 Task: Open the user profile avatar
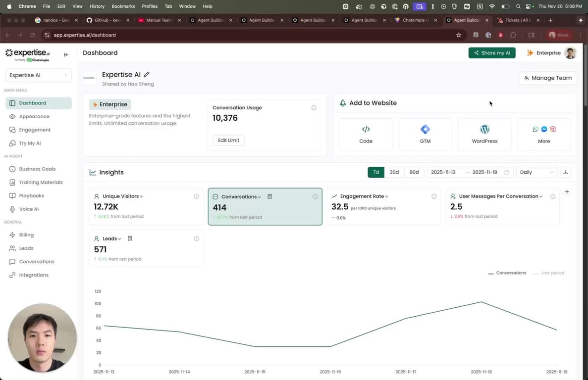point(570,53)
